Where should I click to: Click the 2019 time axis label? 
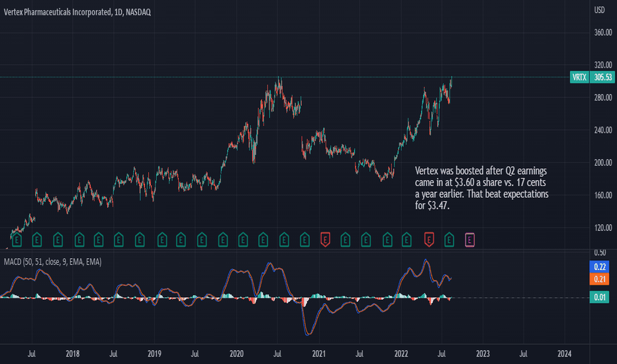(x=154, y=354)
